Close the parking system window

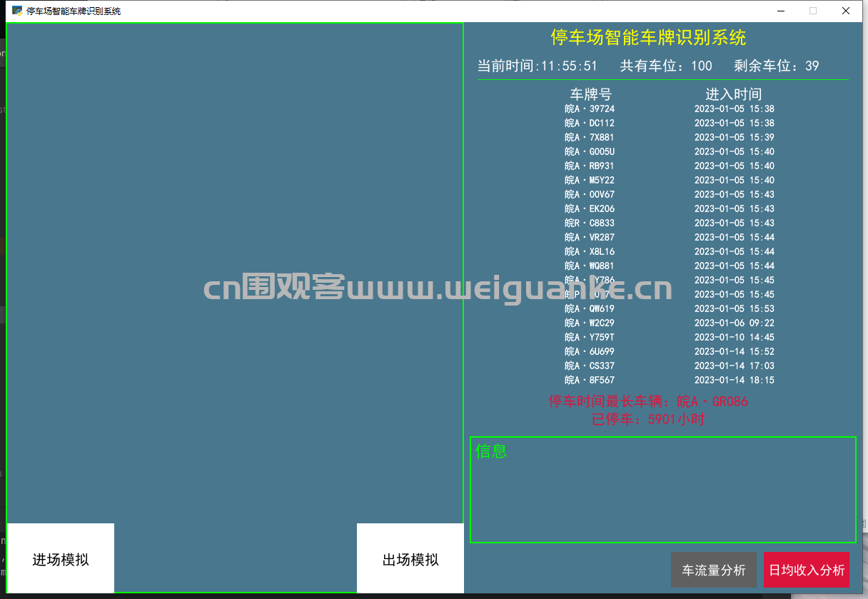coord(846,11)
